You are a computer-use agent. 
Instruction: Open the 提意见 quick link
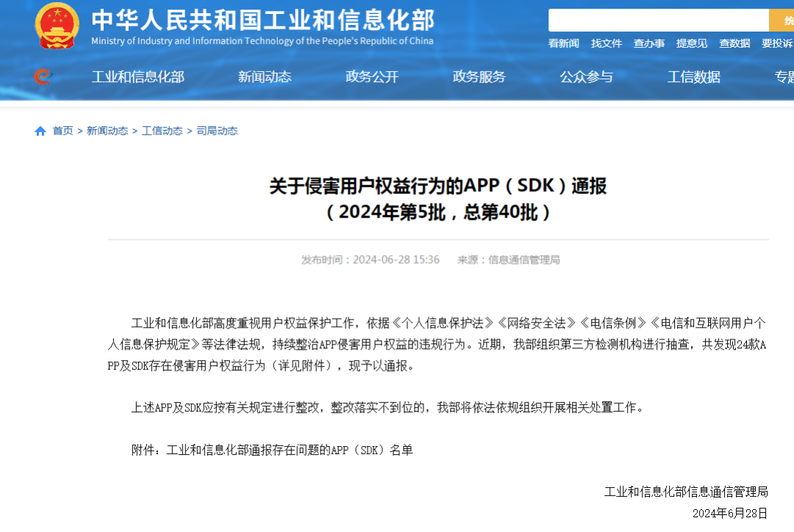pyautogui.click(x=692, y=44)
